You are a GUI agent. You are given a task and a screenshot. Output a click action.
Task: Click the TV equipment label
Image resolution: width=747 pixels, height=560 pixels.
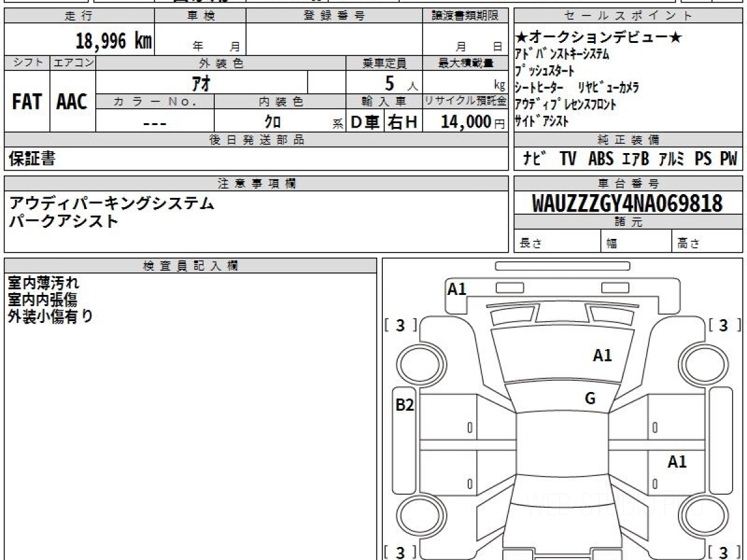coord(568,159)
